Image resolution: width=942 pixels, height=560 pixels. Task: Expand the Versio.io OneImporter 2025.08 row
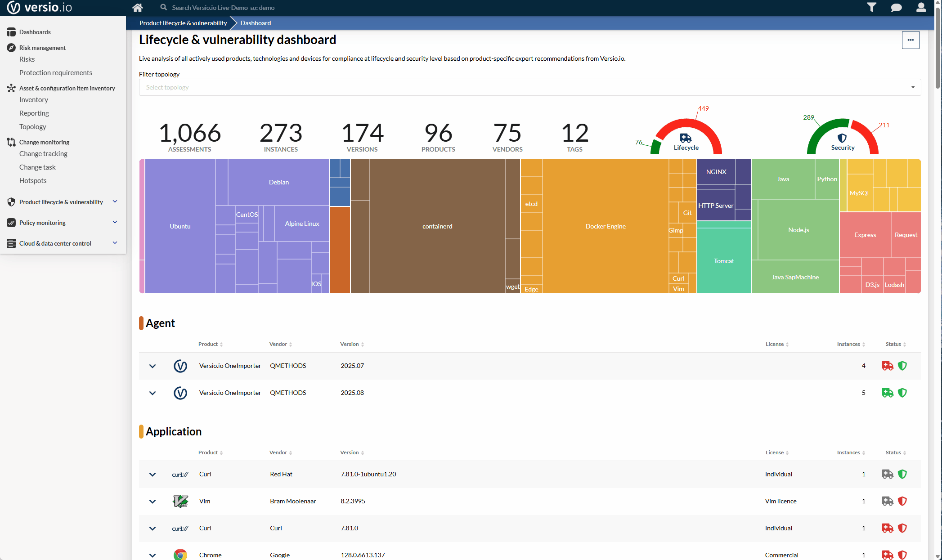(x=153, y=393)
